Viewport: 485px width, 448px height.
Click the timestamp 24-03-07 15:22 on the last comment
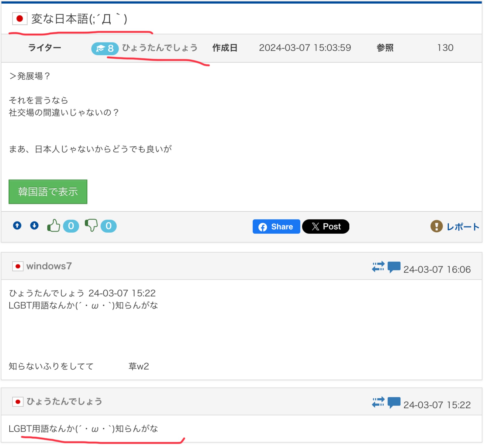(x=437, y=405)
